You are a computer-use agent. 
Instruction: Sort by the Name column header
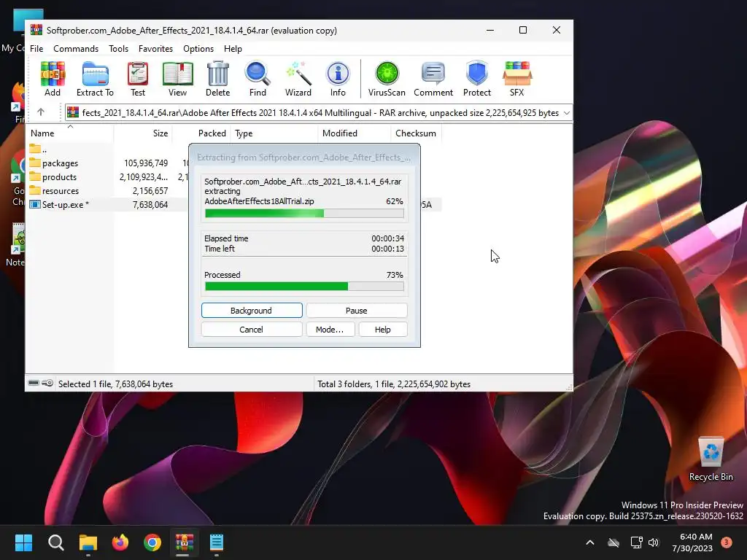pyautogui.click(x=69, y=133)
